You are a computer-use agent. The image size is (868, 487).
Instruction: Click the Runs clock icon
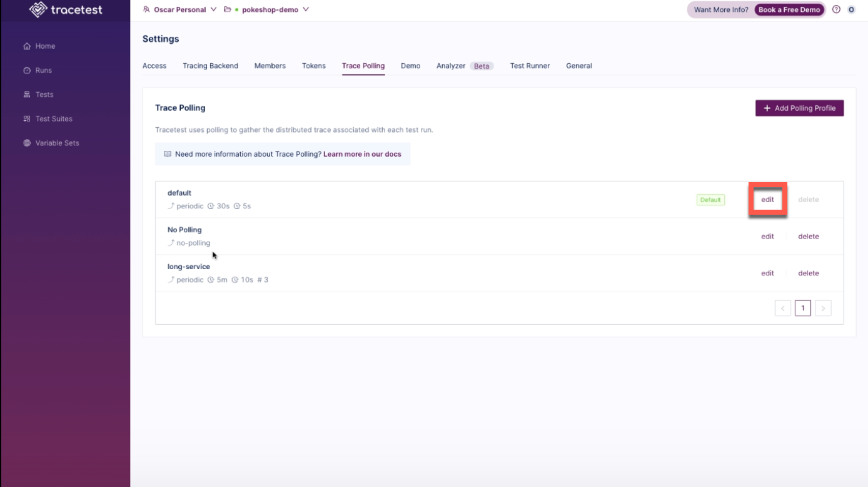27,71
